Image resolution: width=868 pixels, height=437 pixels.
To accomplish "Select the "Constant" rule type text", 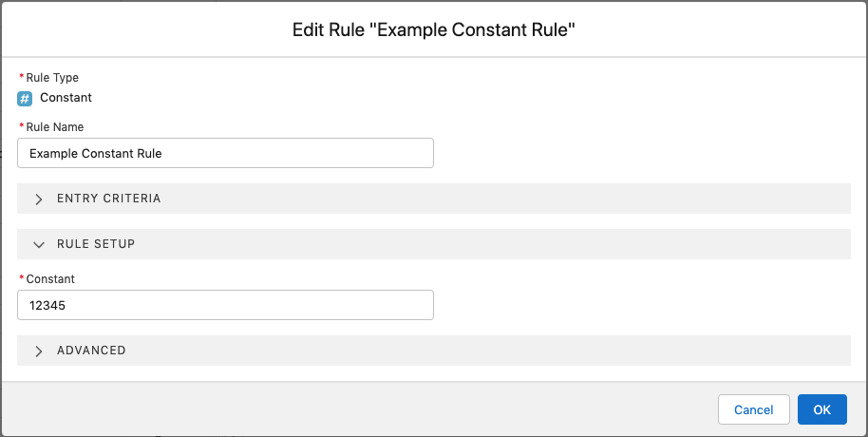I will [66, 98].
